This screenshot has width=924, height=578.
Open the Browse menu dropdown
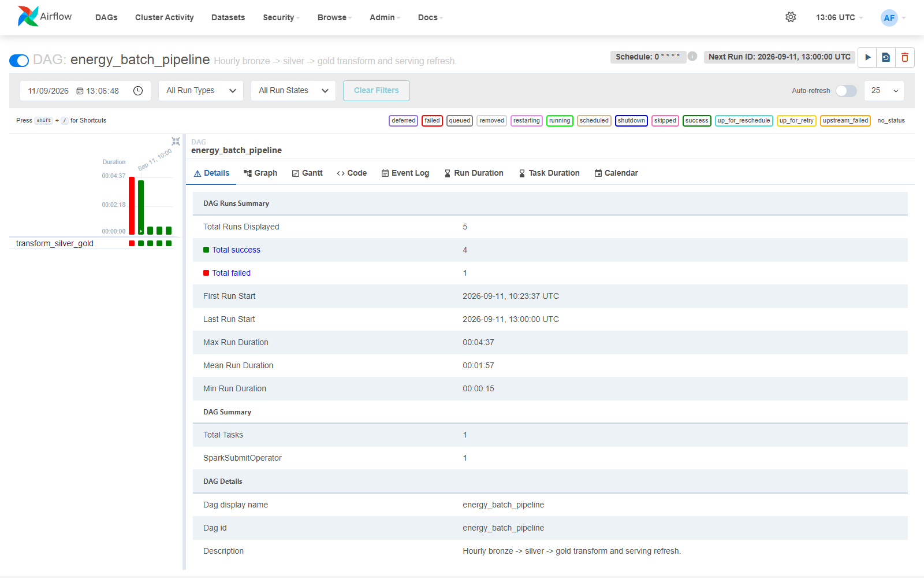[x=334, y=17]
